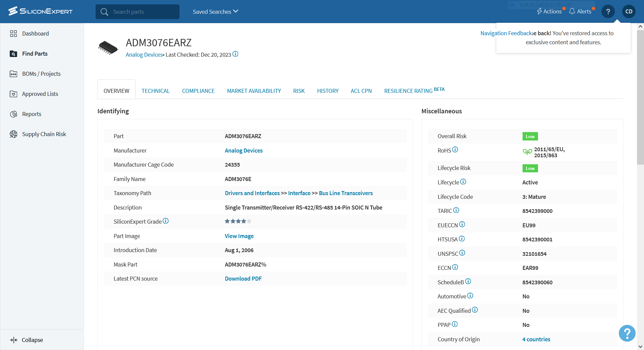Open BOMs / Projects from sidebar icon

13,74
